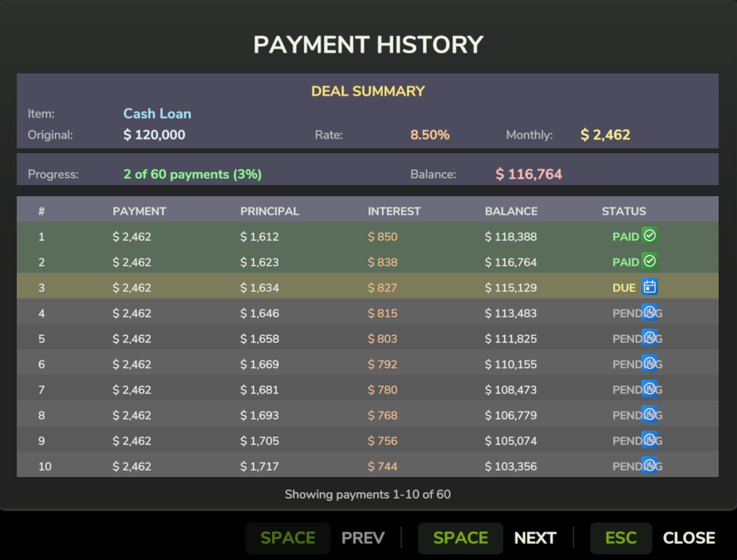Close the payment history dialog via CLOSE

click(x=689, y=538)
